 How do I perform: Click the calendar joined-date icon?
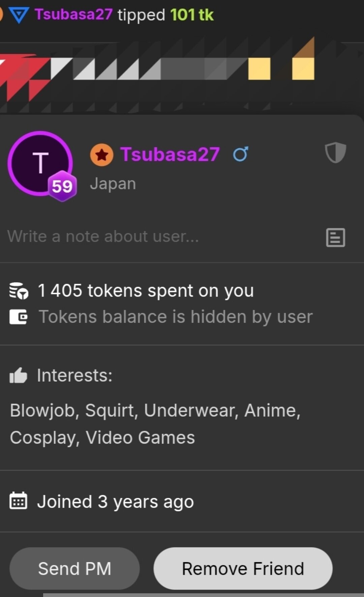tap(19, 501)
